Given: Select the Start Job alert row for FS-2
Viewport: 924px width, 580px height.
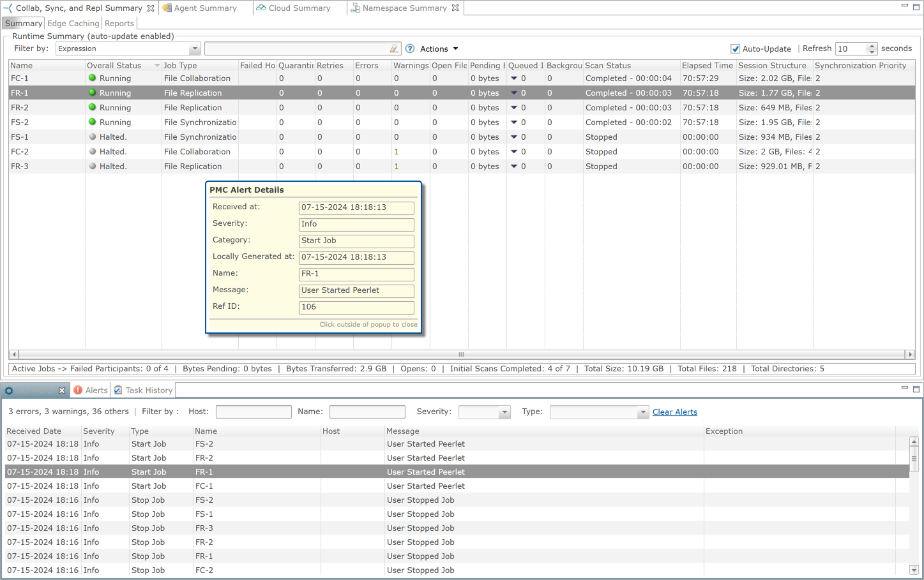Looking at the screenshot, I should tap(457, 444).
